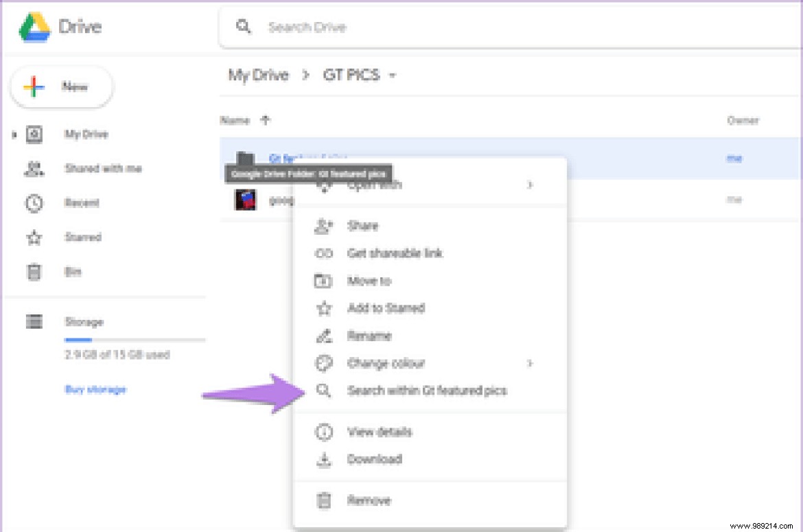
Task: Choose Search within Gt featured pics
Action: click(426, 391)
